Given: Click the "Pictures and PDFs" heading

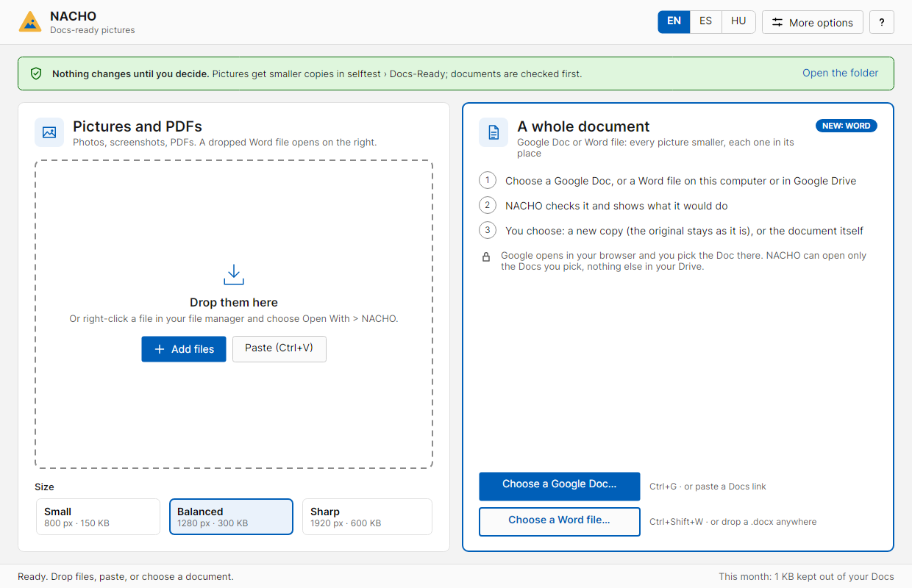Looking at the screenshot, I should pos(138,126).
